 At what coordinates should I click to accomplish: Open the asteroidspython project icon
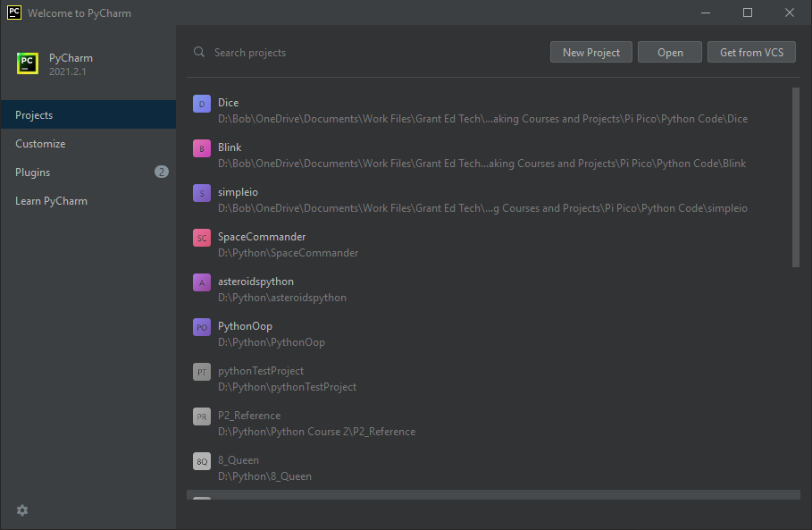pyautogui.click(x=201, y=282)
